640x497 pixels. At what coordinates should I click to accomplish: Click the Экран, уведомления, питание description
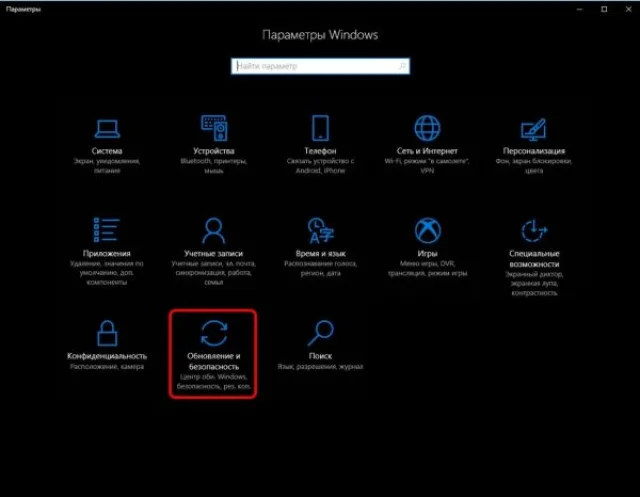(x=107, y=166)
